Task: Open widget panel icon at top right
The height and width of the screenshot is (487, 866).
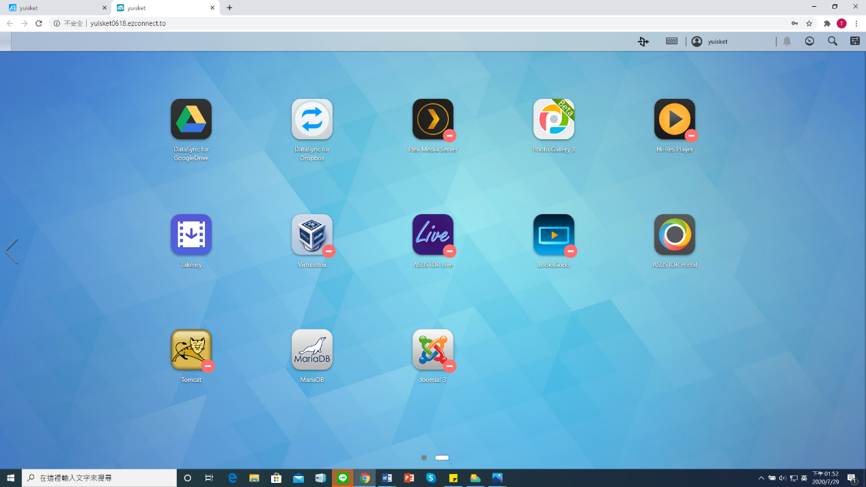Action: pos(855,41)
